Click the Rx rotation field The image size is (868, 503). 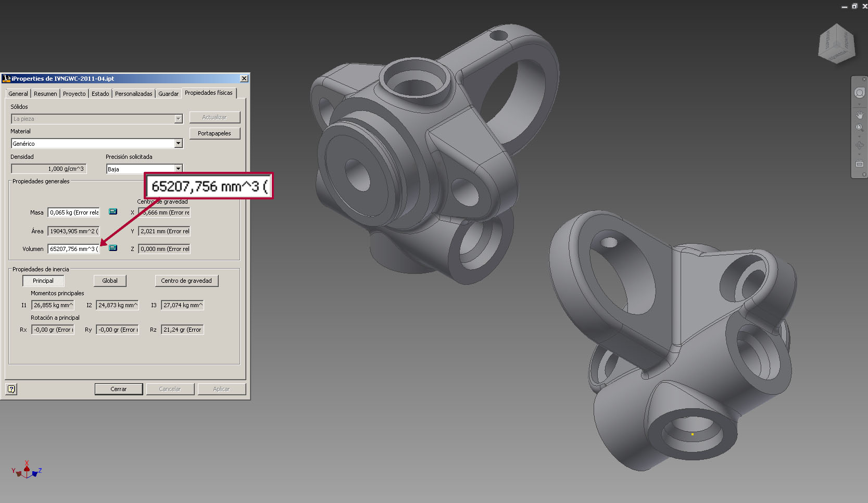pos(53,330)
